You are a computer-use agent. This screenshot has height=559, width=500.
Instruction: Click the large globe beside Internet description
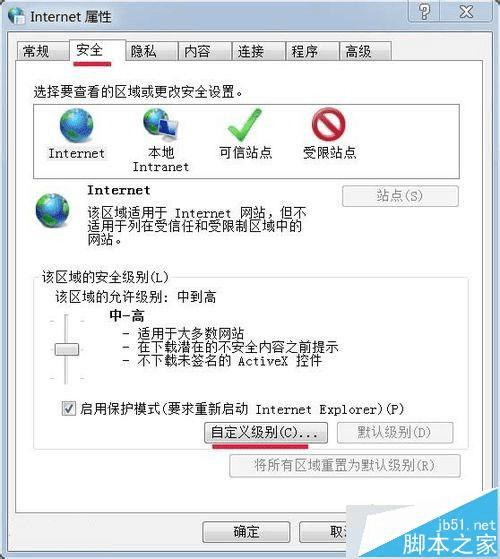pos(53,210)
